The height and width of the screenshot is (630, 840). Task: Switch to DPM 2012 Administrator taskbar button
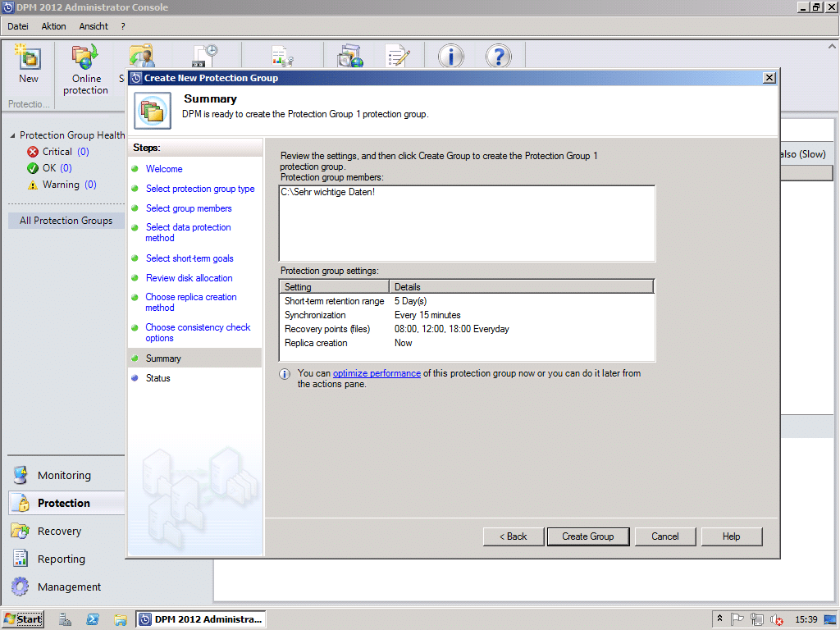pyautogui.click(x=201, y=619)
